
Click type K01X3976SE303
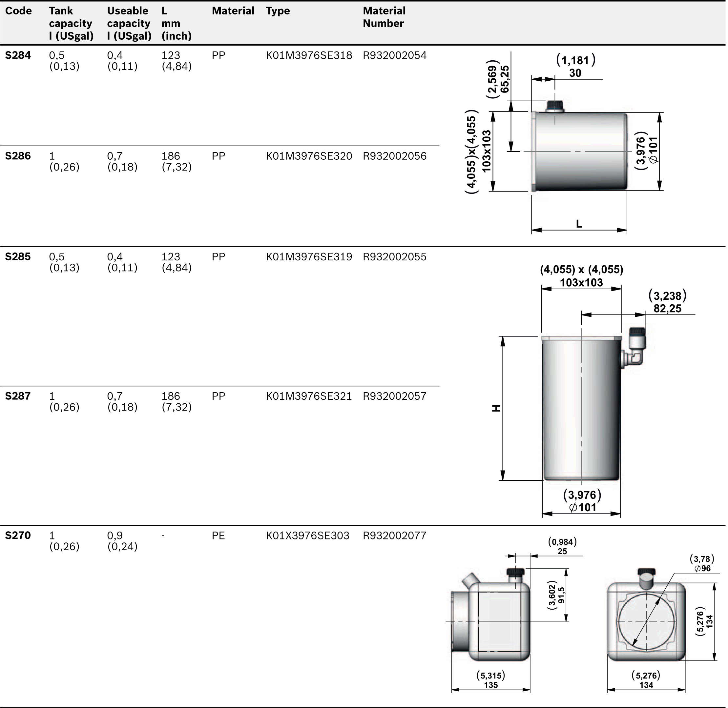tap(307, 536)
